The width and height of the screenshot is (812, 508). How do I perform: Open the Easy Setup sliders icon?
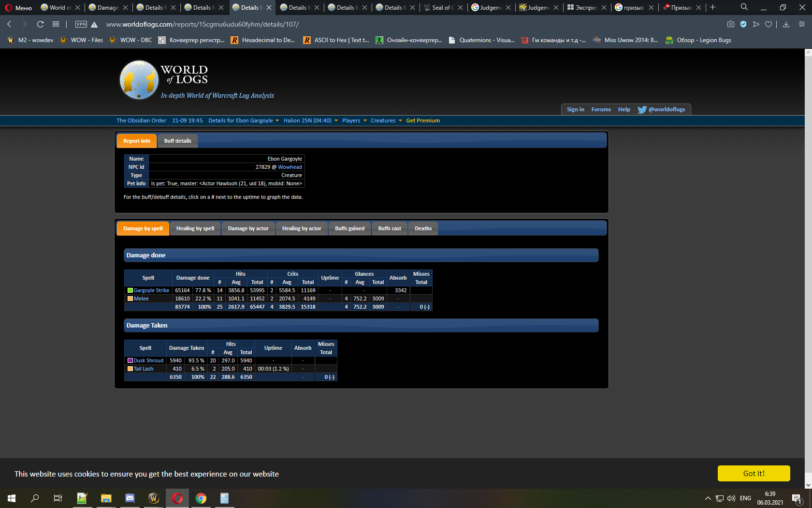click(x=802, y=24)
